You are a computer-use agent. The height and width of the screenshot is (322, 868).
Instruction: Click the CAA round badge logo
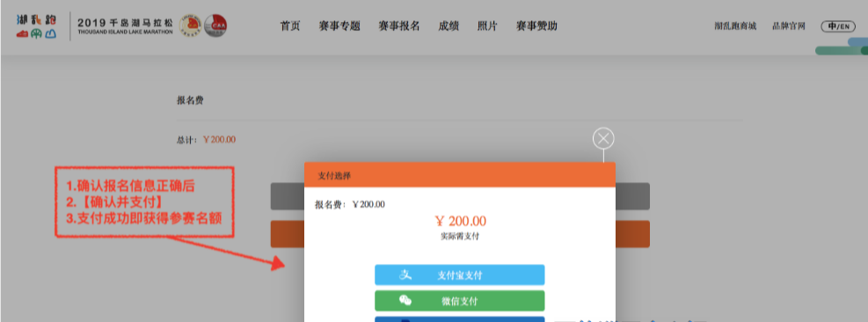(215, 26)
